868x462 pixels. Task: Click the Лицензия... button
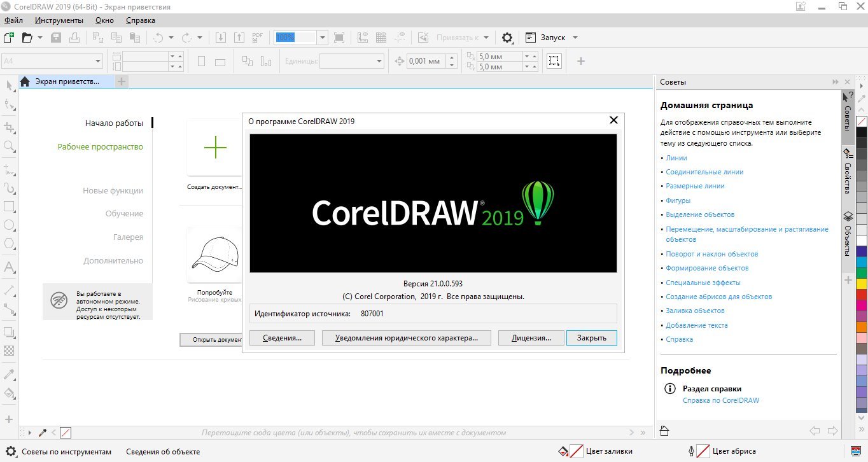tap(531, 338)
